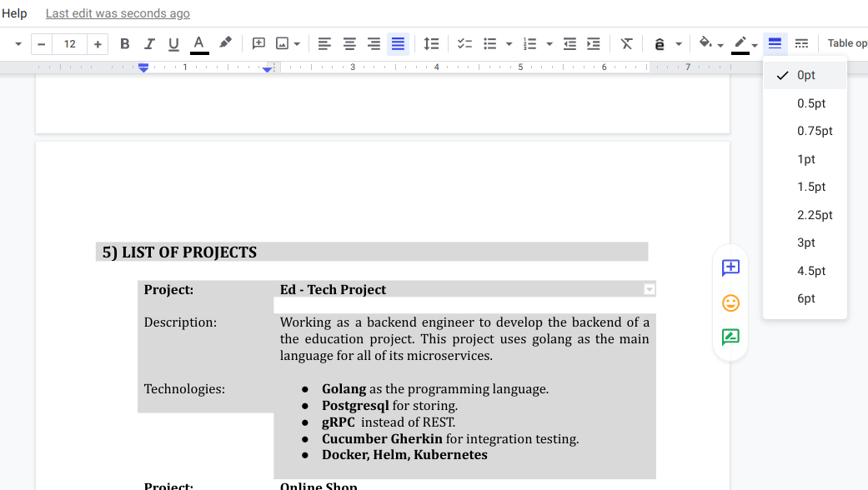The height and width of the screenshot is (490, 868).
Task: Apply Italic formatting
Action: point(149,43)
